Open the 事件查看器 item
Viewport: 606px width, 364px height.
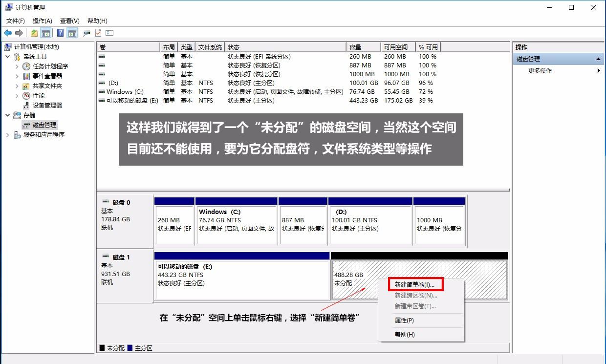[42, 76]
